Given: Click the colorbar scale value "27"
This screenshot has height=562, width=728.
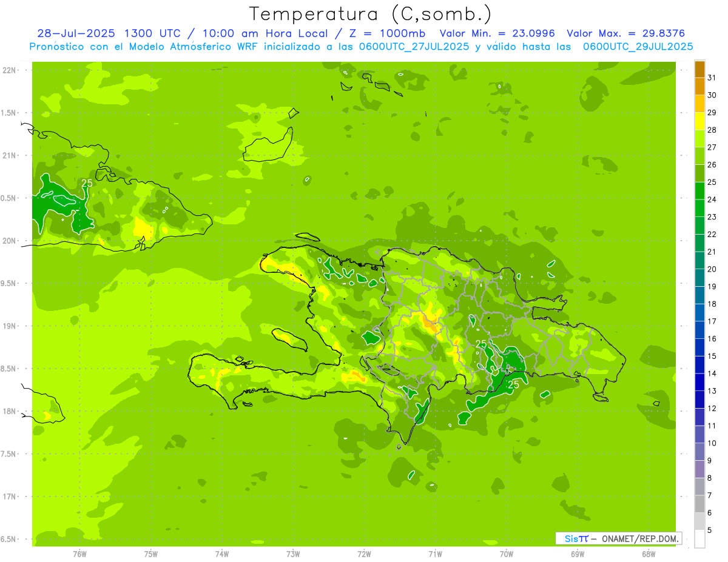Looking at the screenshot, I should [x=712, y=147].
